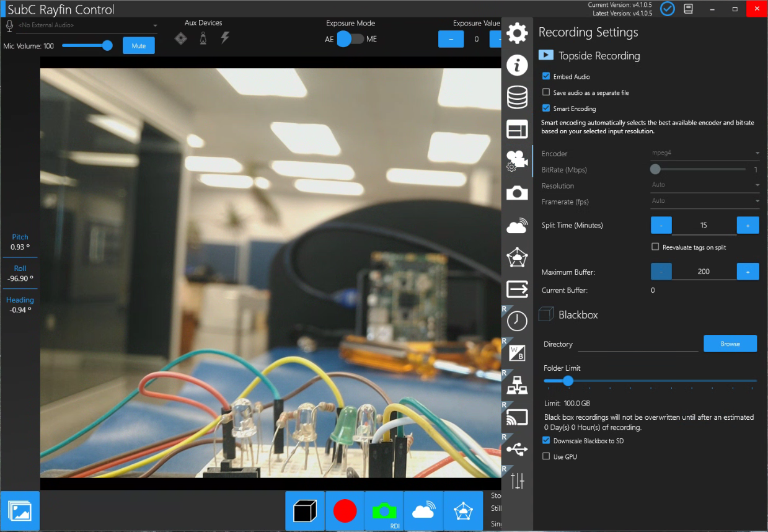Click the Folder Limit slider handle
The height and width of the screenshot is (532, 768).
coord(568,381)
